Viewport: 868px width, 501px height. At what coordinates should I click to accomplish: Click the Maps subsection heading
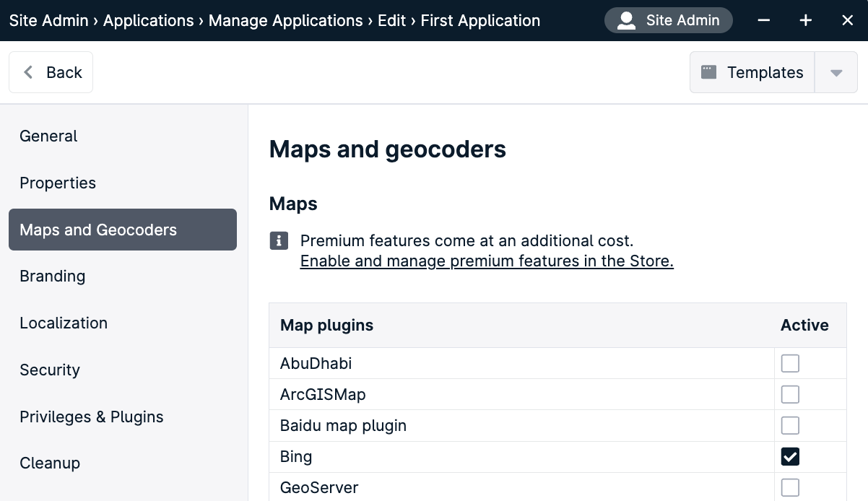pyautogui.click(x=293, y=204)
